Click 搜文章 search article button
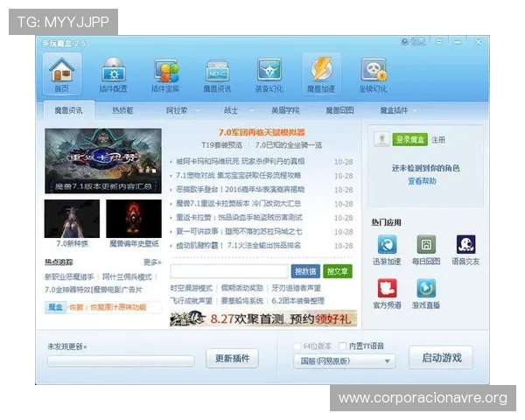Viewport: 525px width, 420px height. [338, 271]
